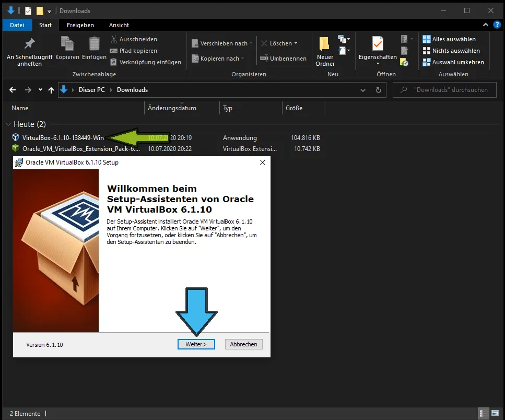Image resolution: width=505 pixels, height=420 pixels.
Task: Click the 2 Elemente status bar text
Action: pyautogui.click(x=25, y=413)
